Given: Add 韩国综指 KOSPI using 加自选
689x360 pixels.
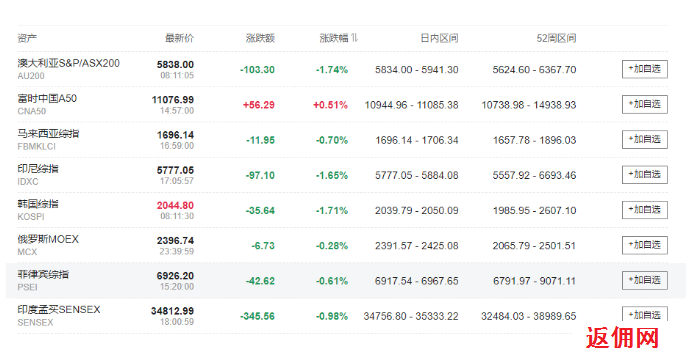Looking at the screenshot, I should tap(645, 210).
